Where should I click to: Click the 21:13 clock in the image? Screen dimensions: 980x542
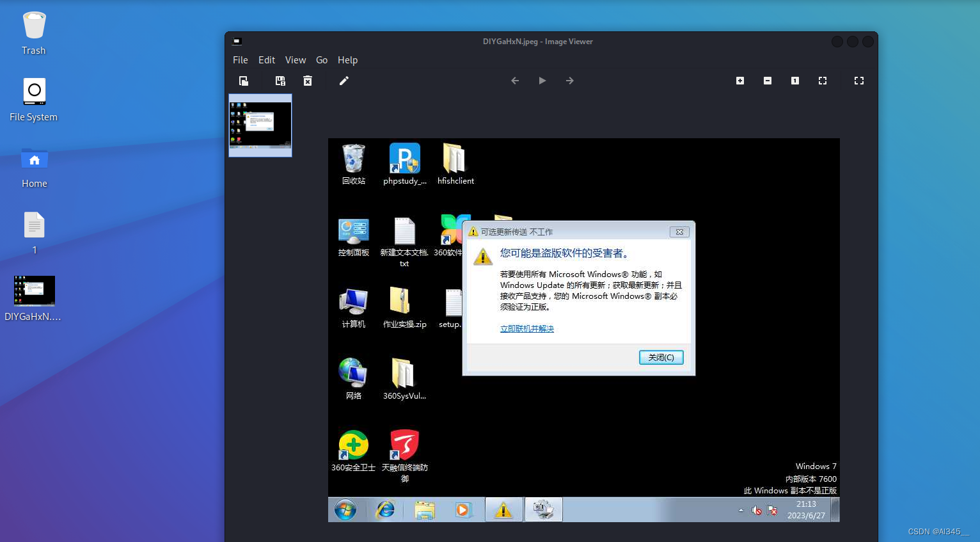[x=806, y=509]
